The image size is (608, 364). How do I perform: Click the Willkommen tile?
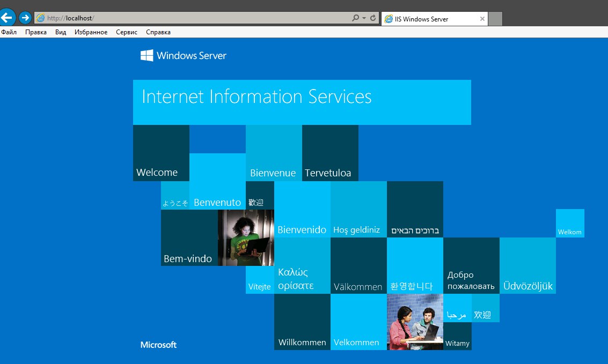pos(303,322)
